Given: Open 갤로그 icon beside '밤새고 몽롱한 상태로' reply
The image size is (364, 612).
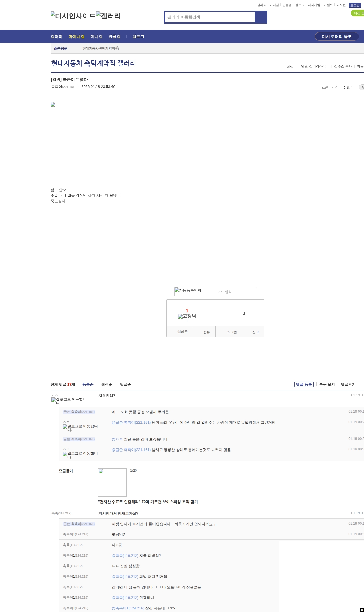Looking at the screenshot, I should click(80, 455).
